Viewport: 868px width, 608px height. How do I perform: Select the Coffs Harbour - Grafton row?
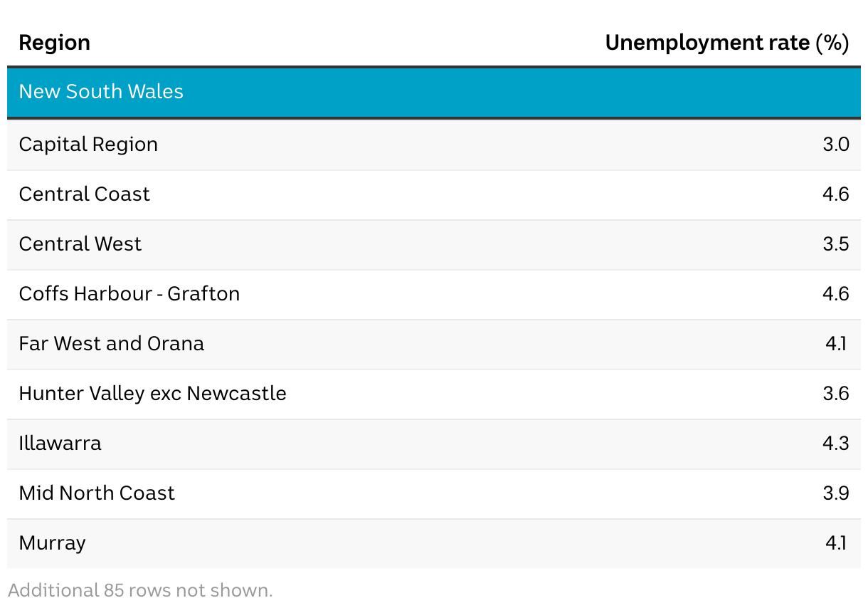[x=434, y=295]
